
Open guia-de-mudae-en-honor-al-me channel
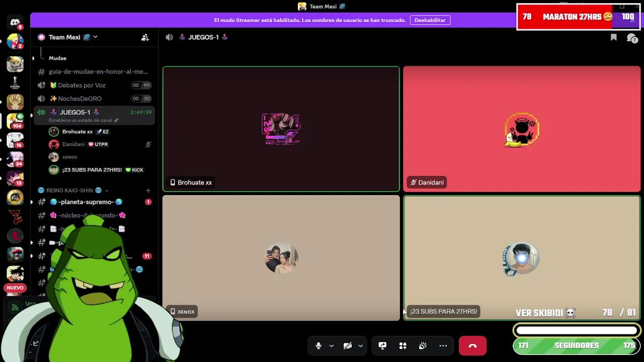(94, 72)
